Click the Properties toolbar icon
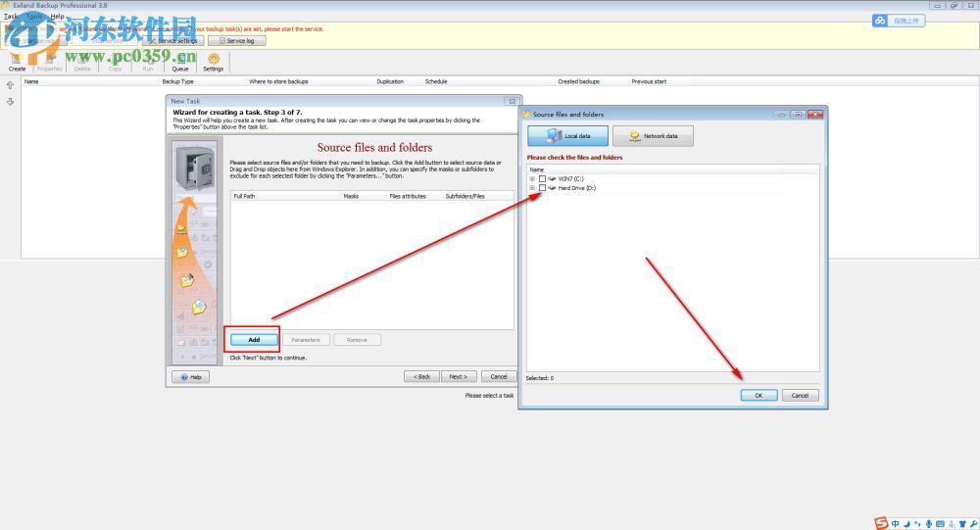Image resolution: width=980 pixels, height=530 pixels. [49, 62]
